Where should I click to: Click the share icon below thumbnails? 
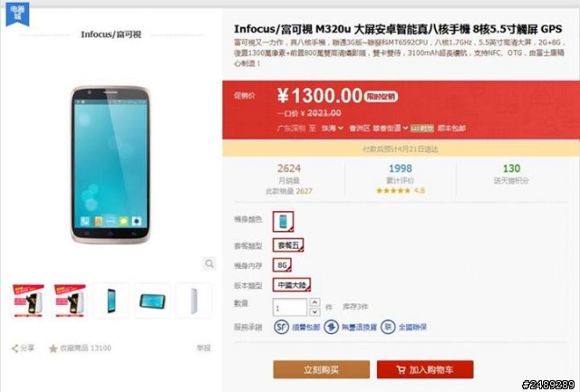[x=15, y=349]
